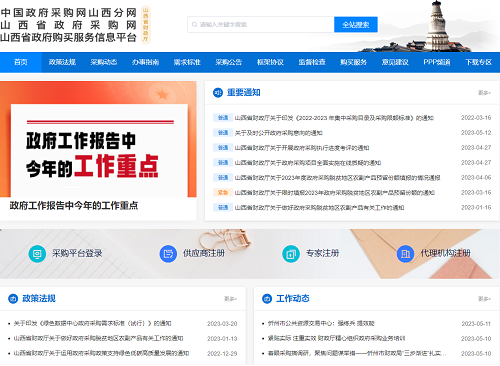Image resolution: width=500 pixels, height=366 pixels.
Task: Click the 重要通知 heading
Action: (x=244, y=93)
